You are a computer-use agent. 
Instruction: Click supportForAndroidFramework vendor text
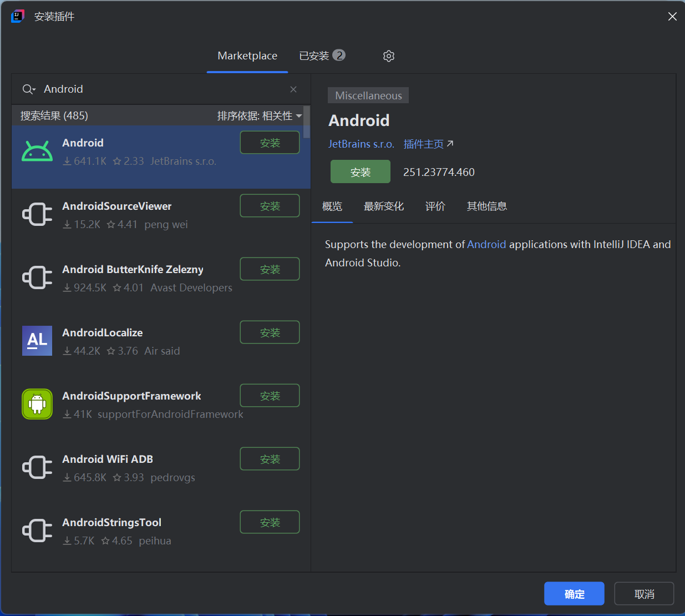point(170,415)
